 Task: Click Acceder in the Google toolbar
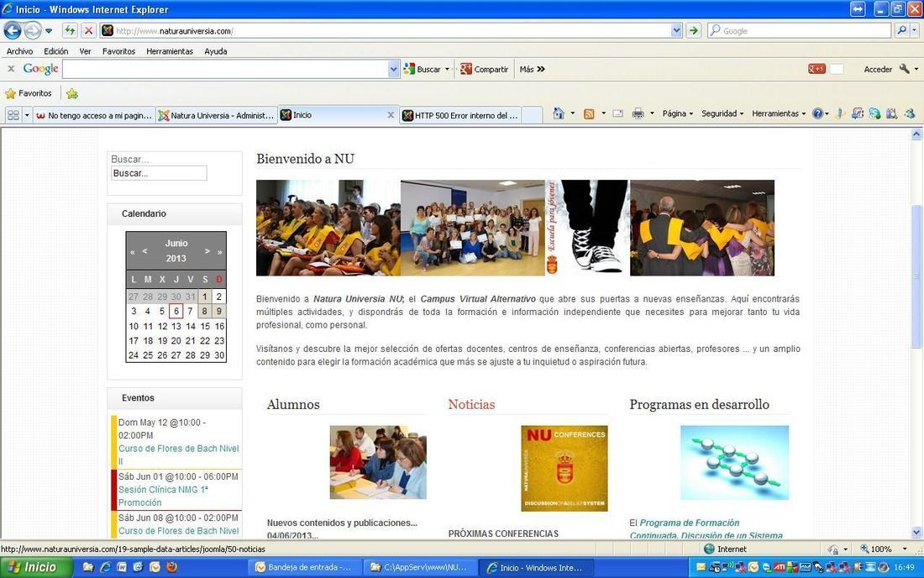click(x=878, y=69)
